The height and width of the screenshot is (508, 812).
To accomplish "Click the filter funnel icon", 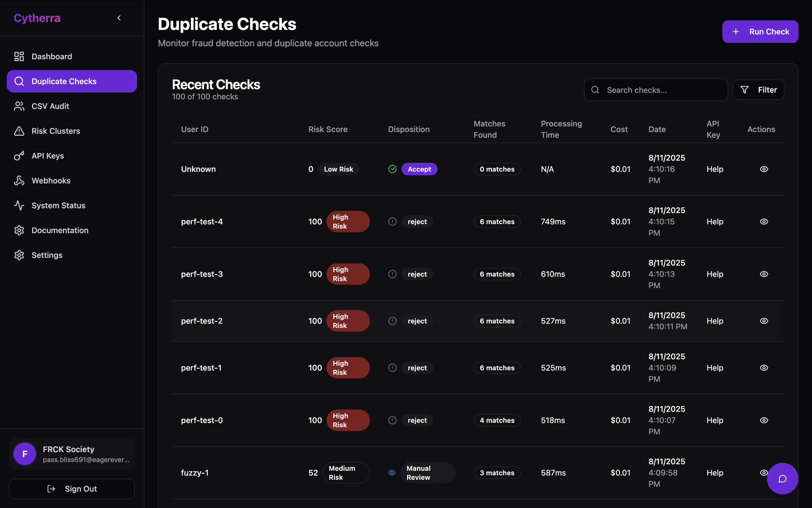I will coord(744,90).
